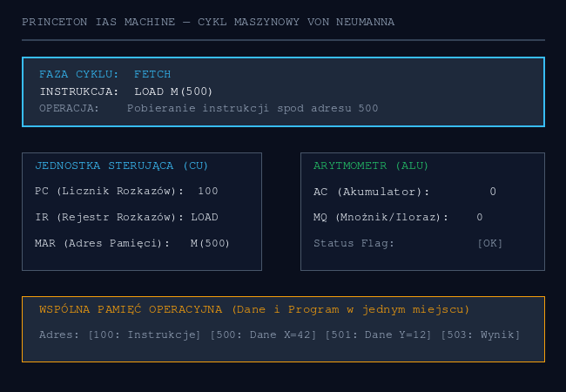Click the JEDNOSTKA STERUJĄCA (CU) heading
The width and height of the screenshot is (566, 392).
pyautogui.click(x=122, y=166)
